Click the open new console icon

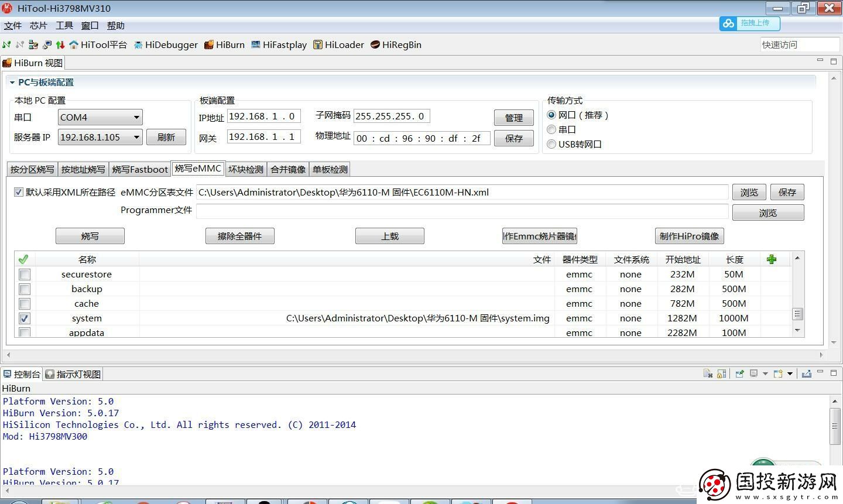click(x=778, y=373)
